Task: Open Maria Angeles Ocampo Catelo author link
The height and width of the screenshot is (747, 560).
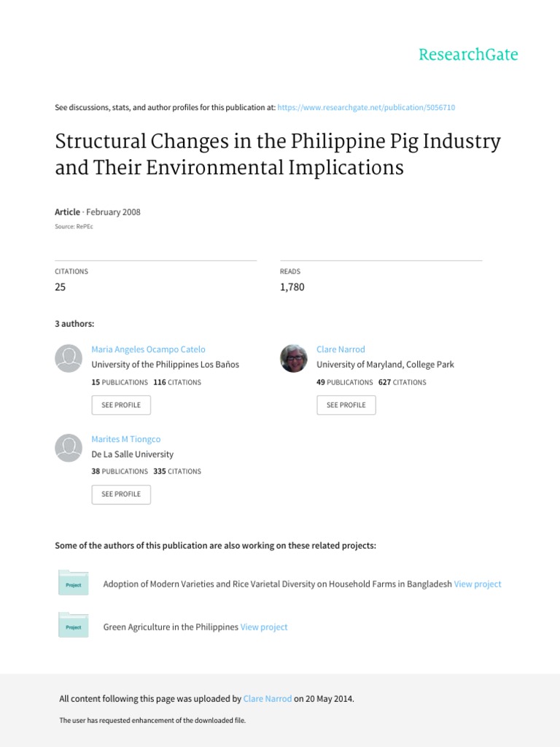Action: 148,349
